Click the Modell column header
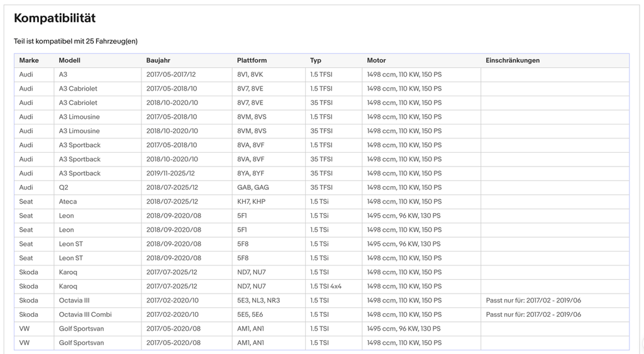The height and width of the screenshot is (354, 644). point(69,60)
